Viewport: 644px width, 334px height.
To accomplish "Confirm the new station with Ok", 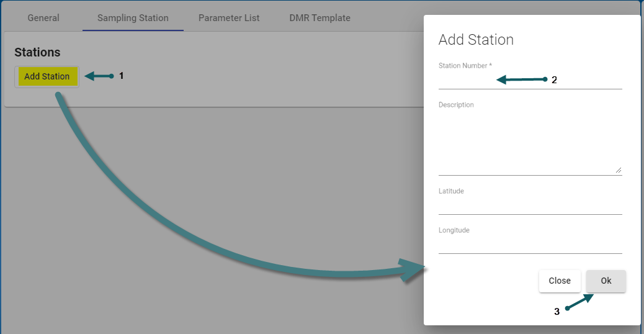I will tap(606, 281).
